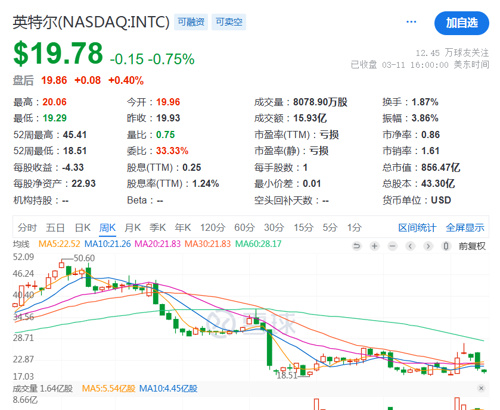Move chart left with the left chevron icon
The height and width of the screenshot is (410, 500).
410,246
